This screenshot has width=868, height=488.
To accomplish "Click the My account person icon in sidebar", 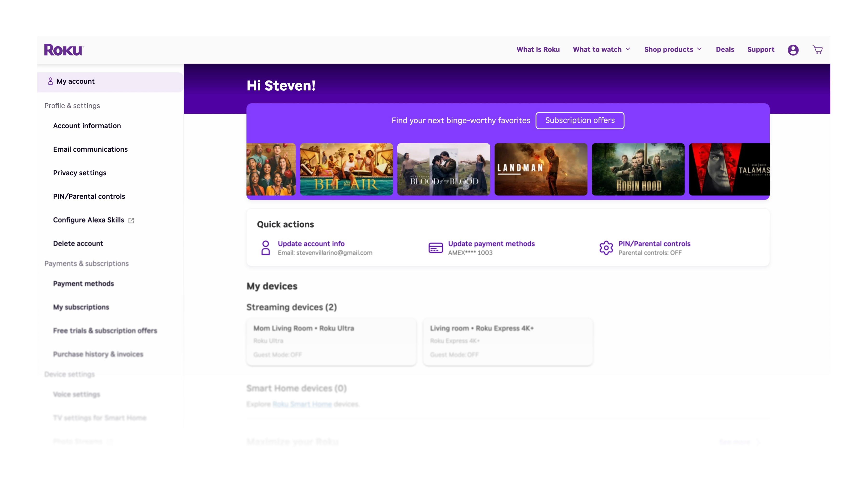I will click(x=50, y=81).
